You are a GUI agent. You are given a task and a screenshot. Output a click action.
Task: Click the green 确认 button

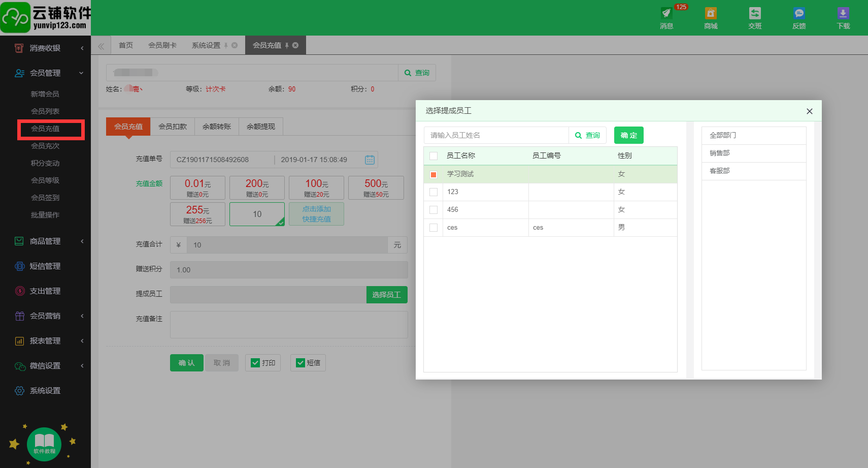click(x=187, y=363)
